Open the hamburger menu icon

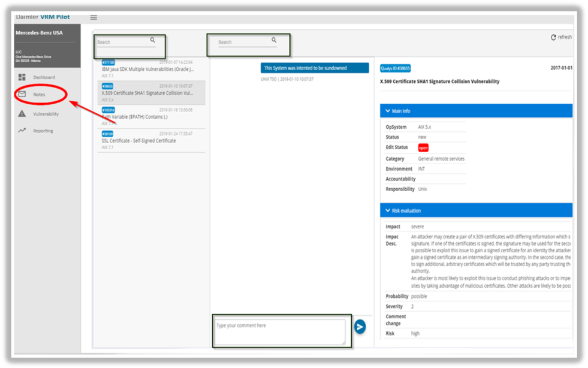point(94,17)
